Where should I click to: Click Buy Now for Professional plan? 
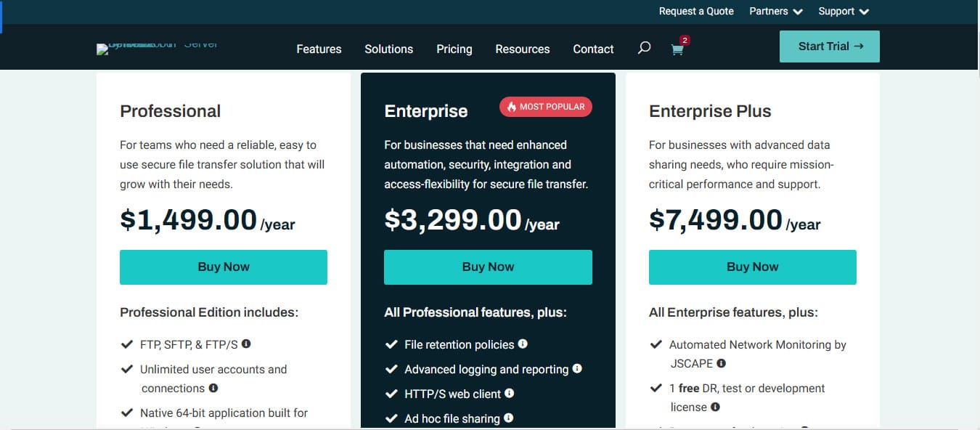pos(224,267)
